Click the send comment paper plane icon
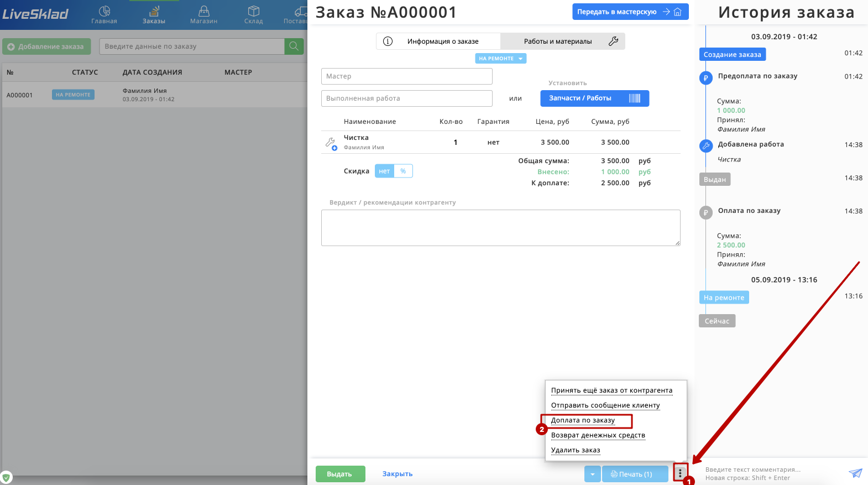This screenshot has height=485, width=868. 855,473
